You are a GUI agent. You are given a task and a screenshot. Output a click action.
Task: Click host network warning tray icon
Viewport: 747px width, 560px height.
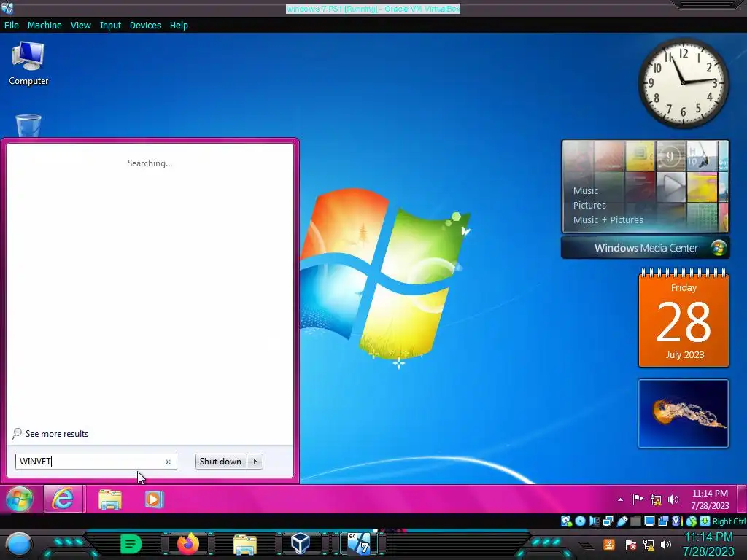pyautogui.click(x=649, y=545)
